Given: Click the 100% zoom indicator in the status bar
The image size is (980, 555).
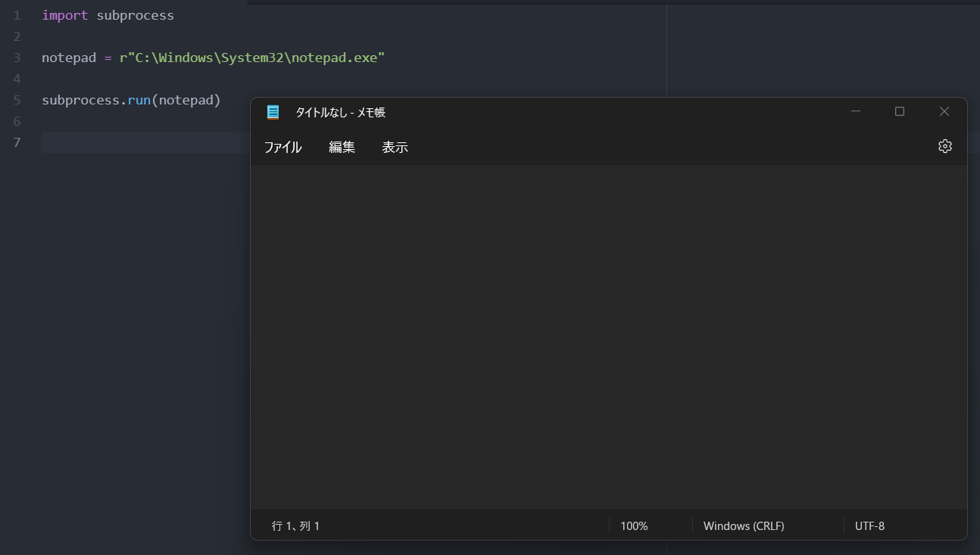Looking at the screenshot, I should [x=633, y=525].
